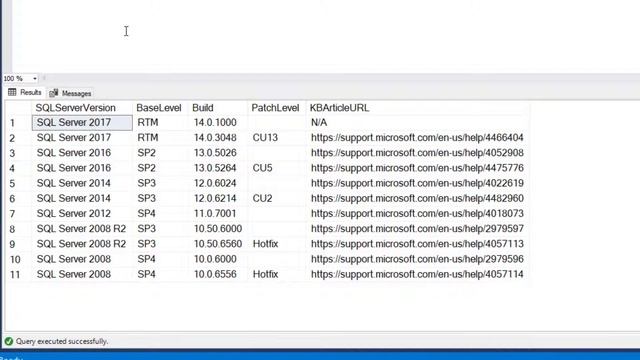Viewport: 640px width, 360px height.
Task: Switch to the Messages tab
Action: [70, 93]
